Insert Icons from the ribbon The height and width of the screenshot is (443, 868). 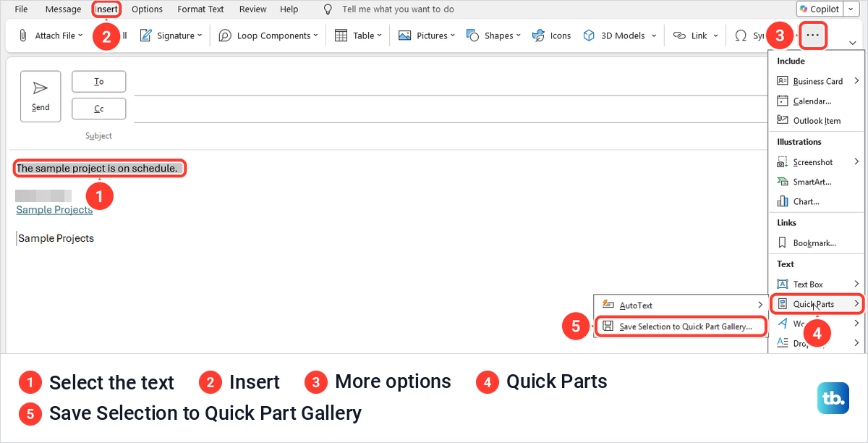[551, 35]
